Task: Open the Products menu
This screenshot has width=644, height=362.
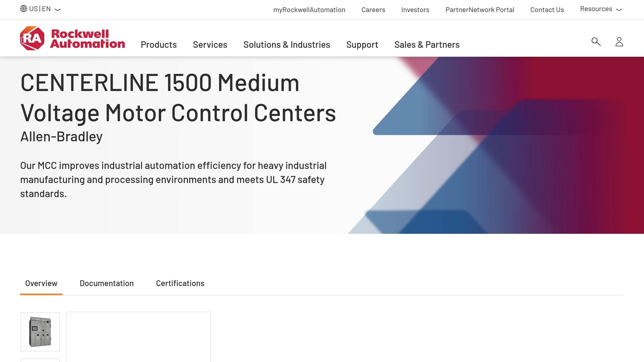Action: click(159, 45)
